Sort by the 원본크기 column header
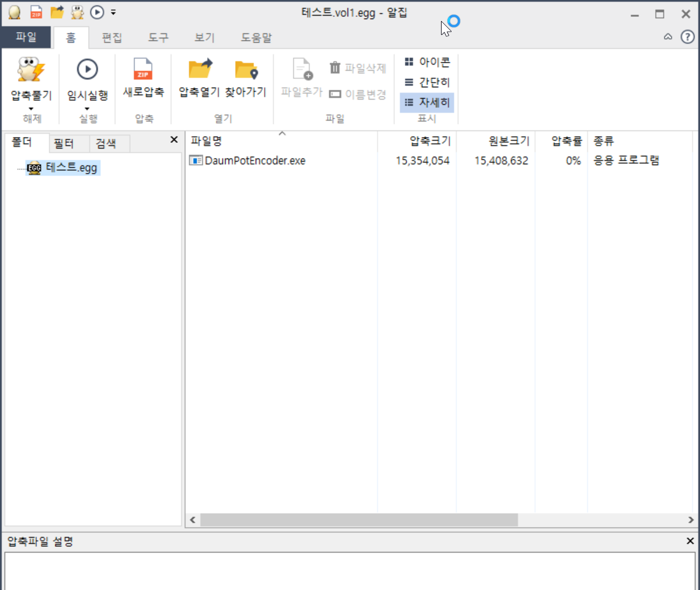 pos(496,141)
